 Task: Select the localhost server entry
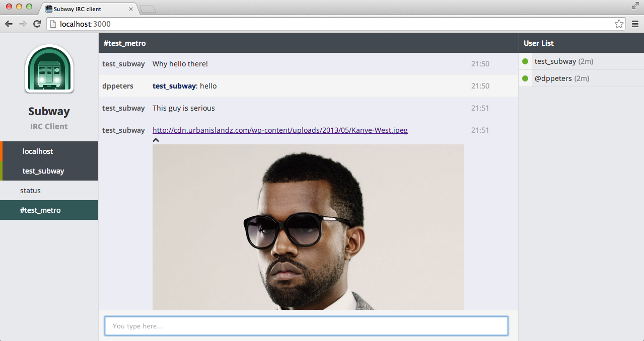coord(49,151)
